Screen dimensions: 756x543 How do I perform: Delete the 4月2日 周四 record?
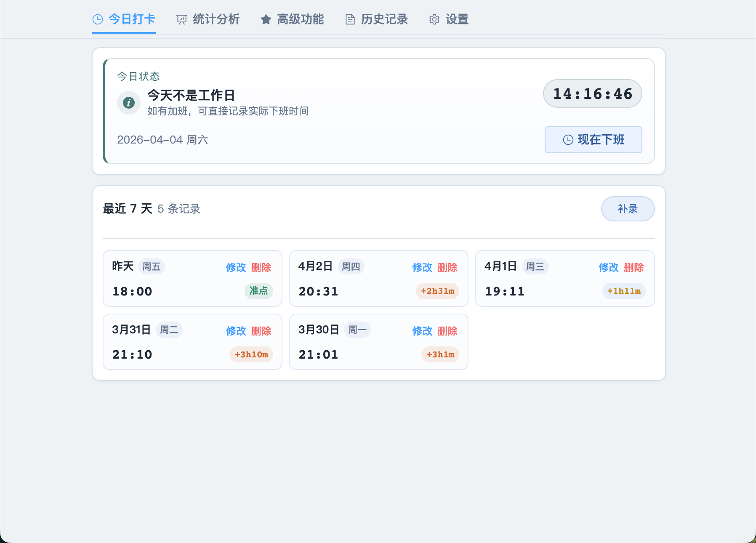point(447,267)
